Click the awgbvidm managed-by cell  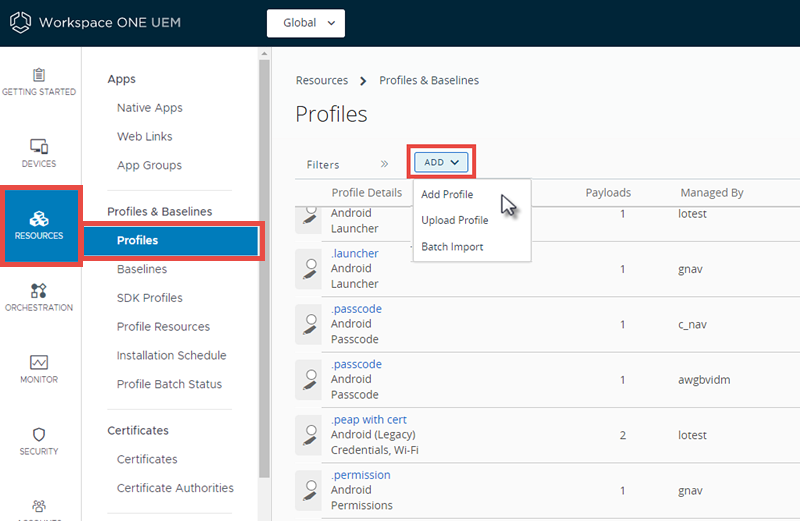pyautogui.click(x=704, y=380)
